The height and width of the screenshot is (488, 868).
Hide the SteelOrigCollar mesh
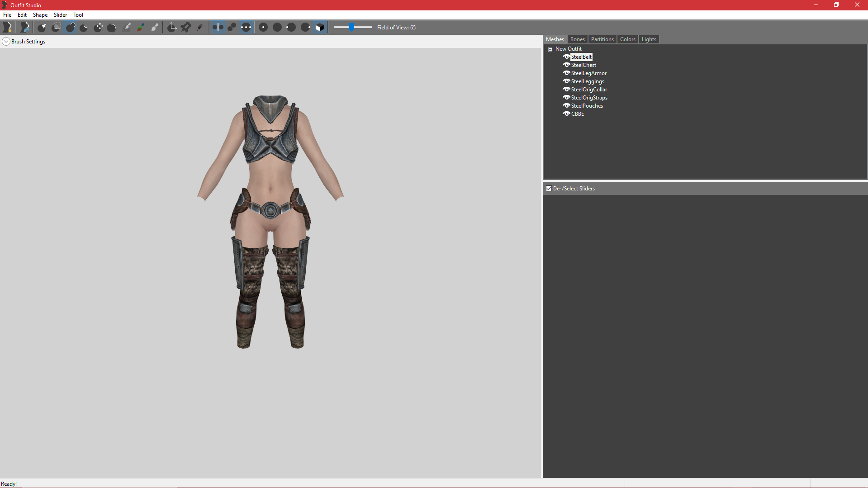pyautogui.click(x=566, y=90)
